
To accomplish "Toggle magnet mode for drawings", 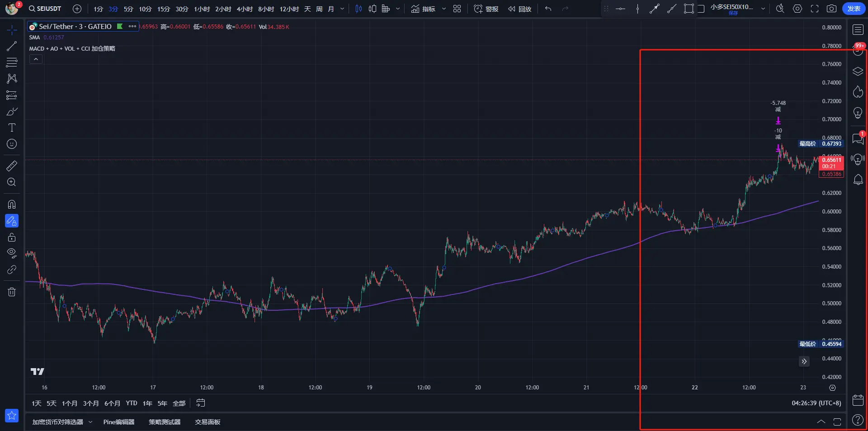I will (12, 204).
